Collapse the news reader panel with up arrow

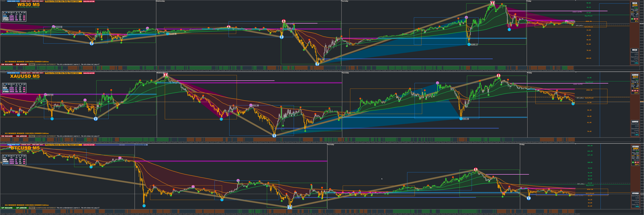[x=145, y=145]
